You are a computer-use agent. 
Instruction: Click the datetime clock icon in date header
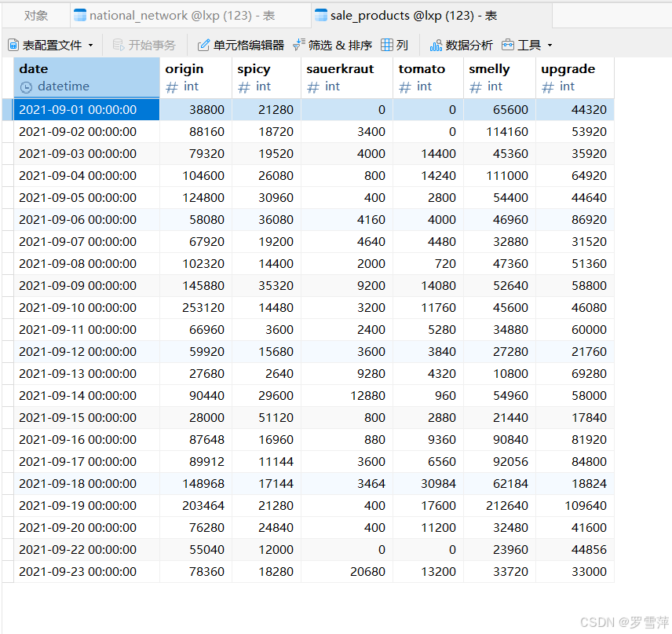26,87
